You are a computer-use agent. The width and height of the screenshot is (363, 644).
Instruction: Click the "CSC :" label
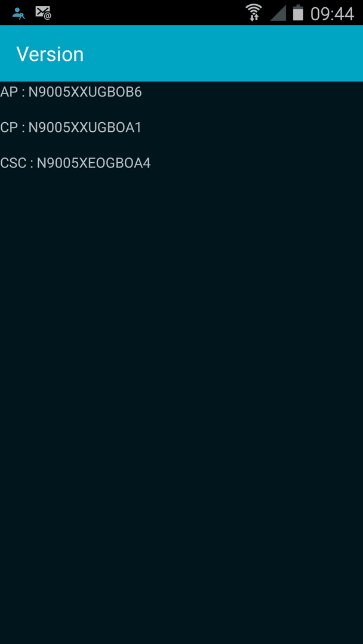tap(17, 163)
